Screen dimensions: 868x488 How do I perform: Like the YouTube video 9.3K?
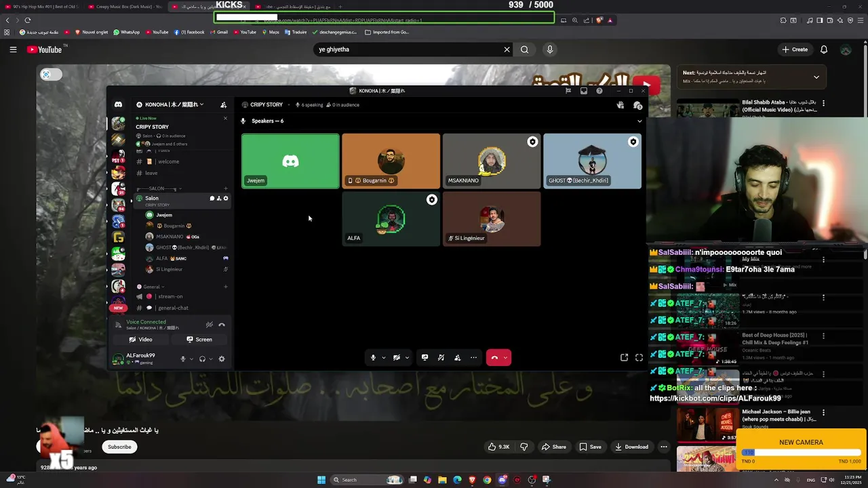click(500, 447)
